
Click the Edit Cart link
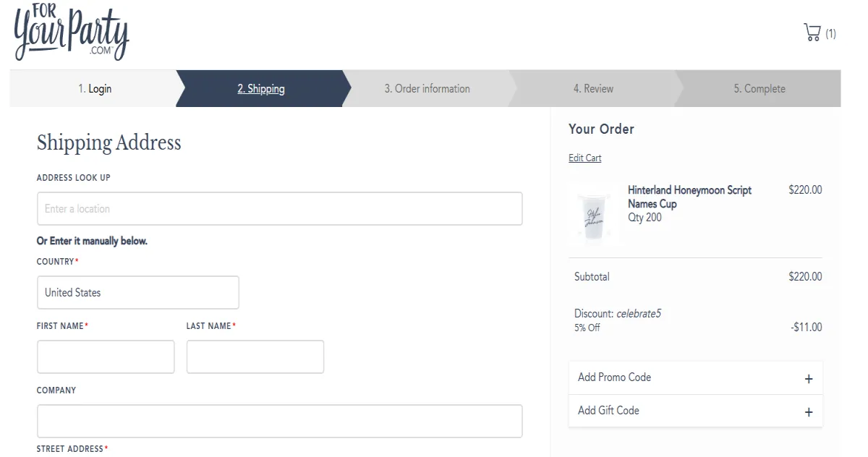(584, 158)
